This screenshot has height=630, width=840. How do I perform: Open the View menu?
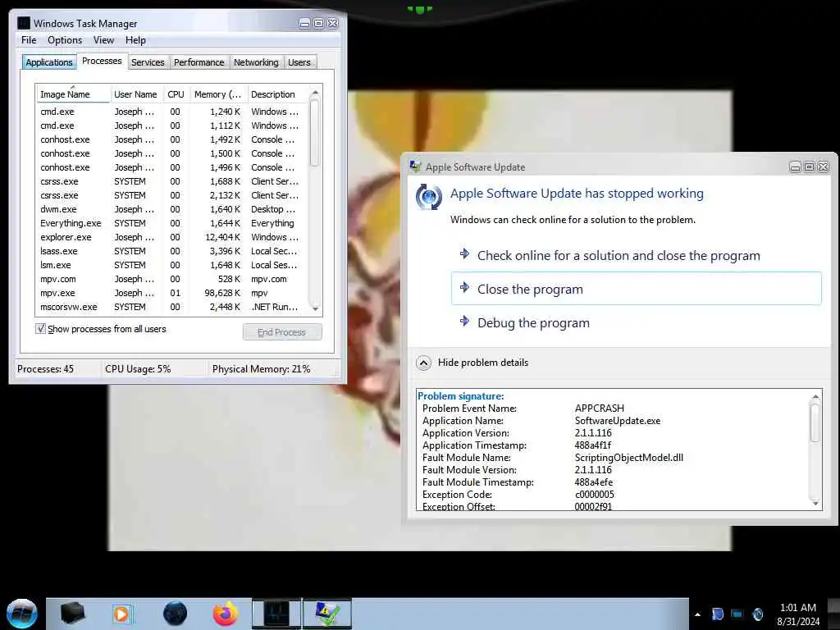(x=103, y=40)
